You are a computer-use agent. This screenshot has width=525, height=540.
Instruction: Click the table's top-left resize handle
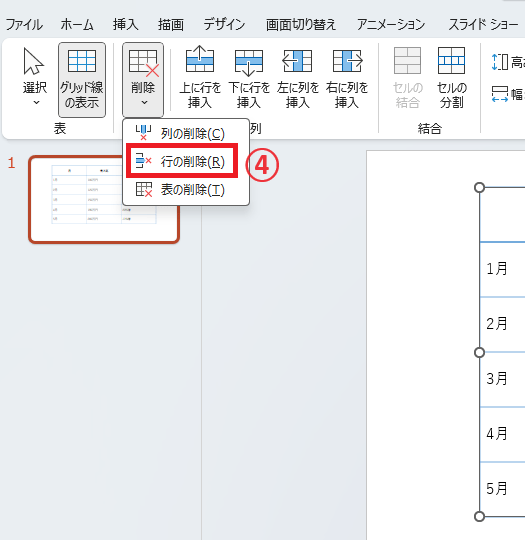coord(480,188)
